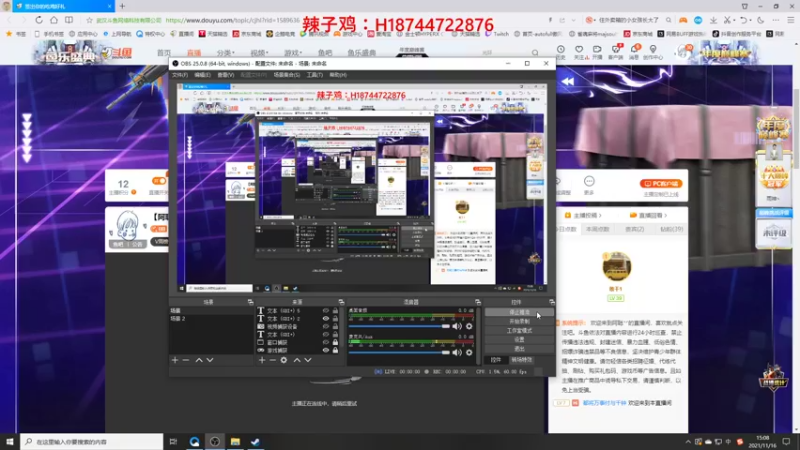This screenshot has height=450, width=800.
Task: Open the 编辑(E) menu in OBS
Action: point(202,75)
